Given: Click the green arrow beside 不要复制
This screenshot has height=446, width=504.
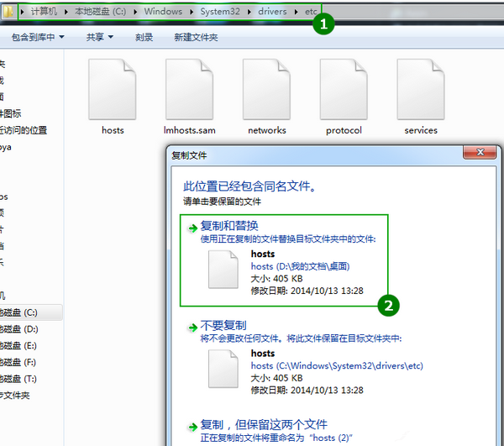Looking at the screenshot, I should click(x=192, y=326).
